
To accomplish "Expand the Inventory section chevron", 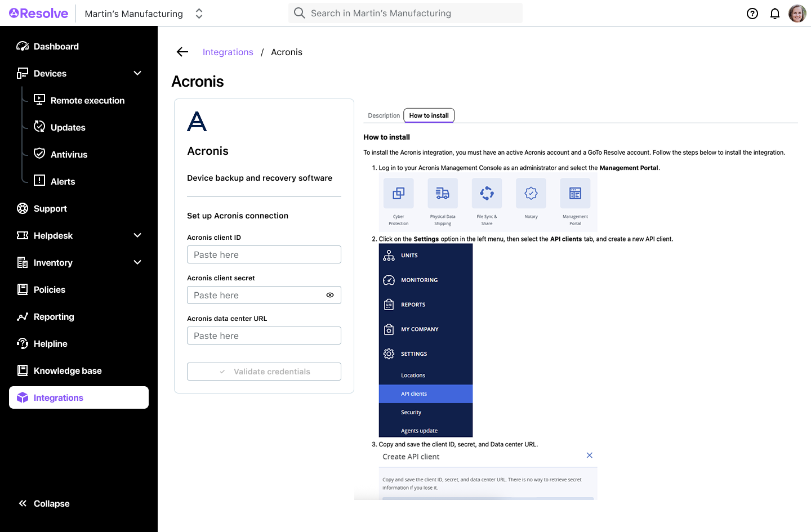I will 137,262.
